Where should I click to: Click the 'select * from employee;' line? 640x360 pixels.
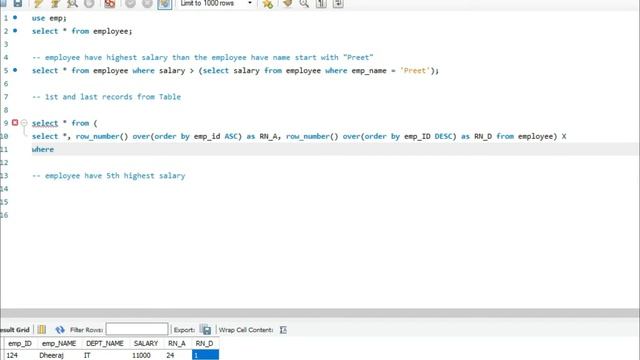[82, 31]
